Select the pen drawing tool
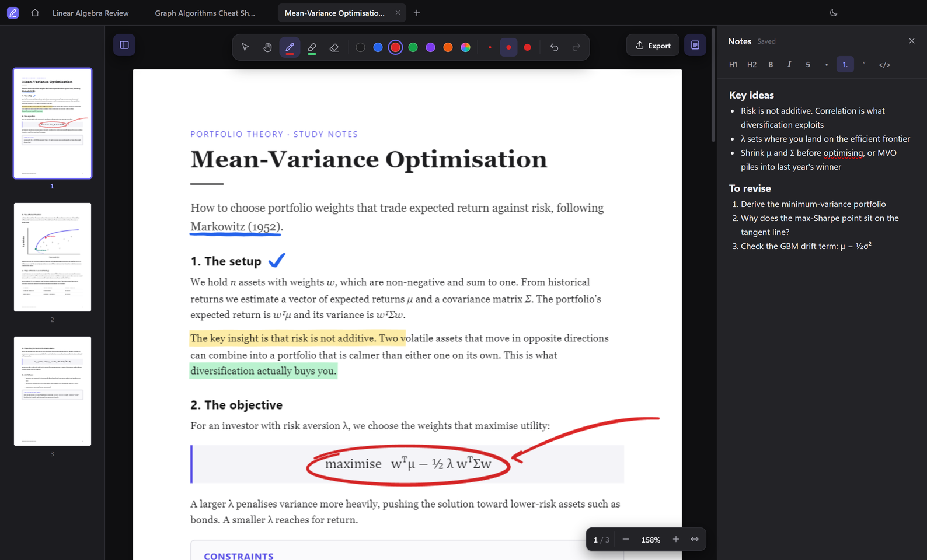The width and height of the screenshot is (927, 560). click(290, 47)
